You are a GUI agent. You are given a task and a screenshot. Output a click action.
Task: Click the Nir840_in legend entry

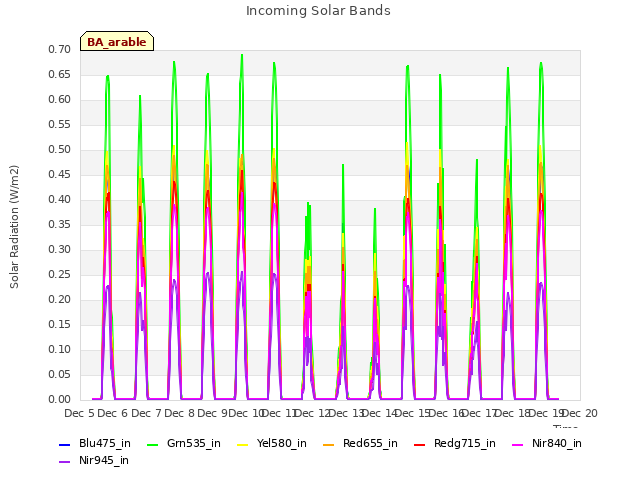pyautogui.click(x=547, y=443)
